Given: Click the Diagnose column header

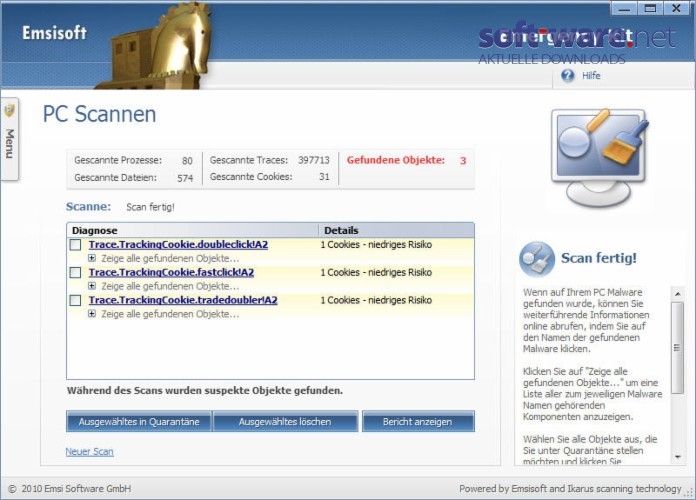Looking at the screenshot, I should point(193,230).
